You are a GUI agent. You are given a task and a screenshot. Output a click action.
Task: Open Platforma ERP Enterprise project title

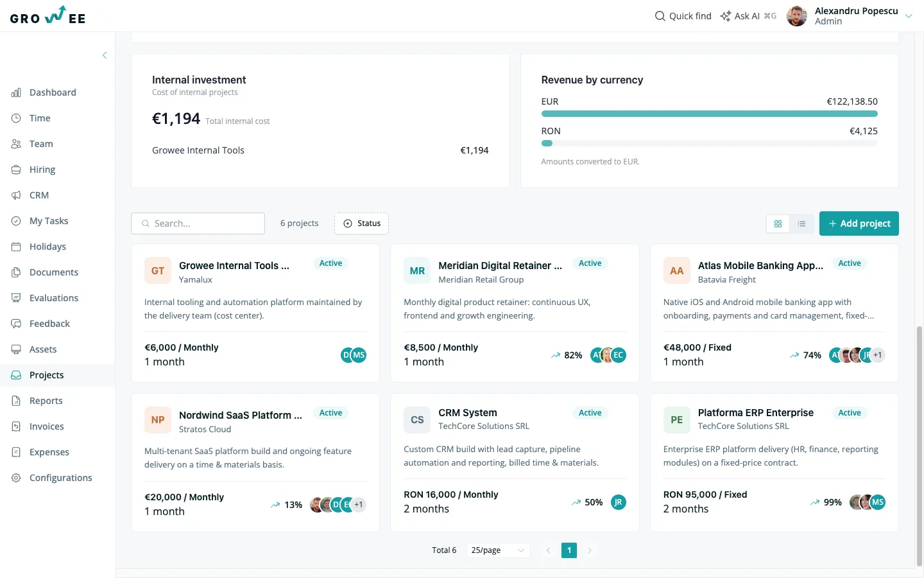[756, 413]
